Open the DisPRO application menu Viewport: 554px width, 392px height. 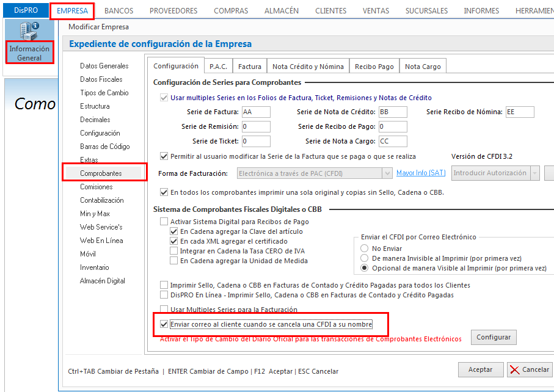(25, 10)
